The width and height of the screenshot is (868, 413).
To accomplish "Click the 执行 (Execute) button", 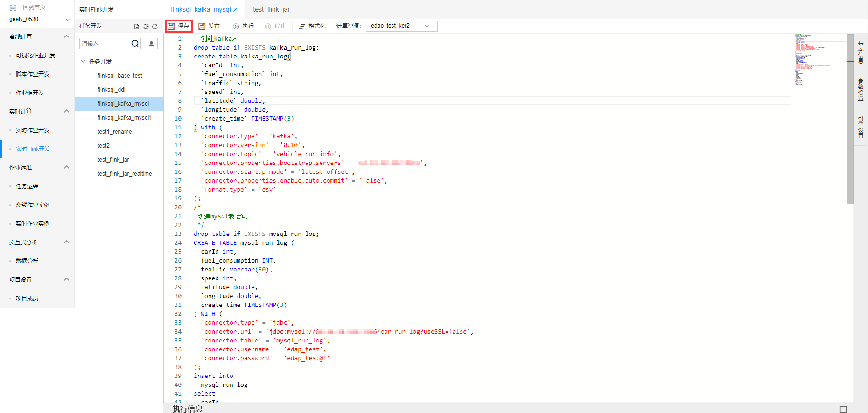I will tap(243, 26).
